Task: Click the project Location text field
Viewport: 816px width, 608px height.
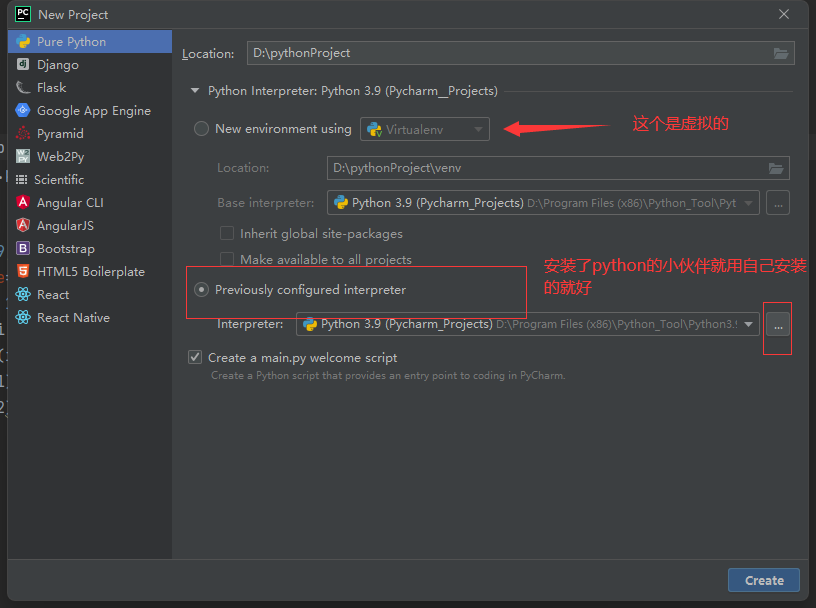Action: (x=520, y=53)
